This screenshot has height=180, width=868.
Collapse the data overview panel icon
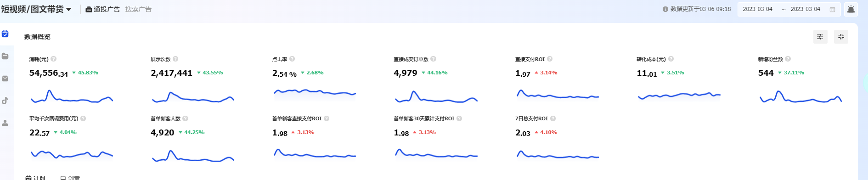(x=841, y=37)
